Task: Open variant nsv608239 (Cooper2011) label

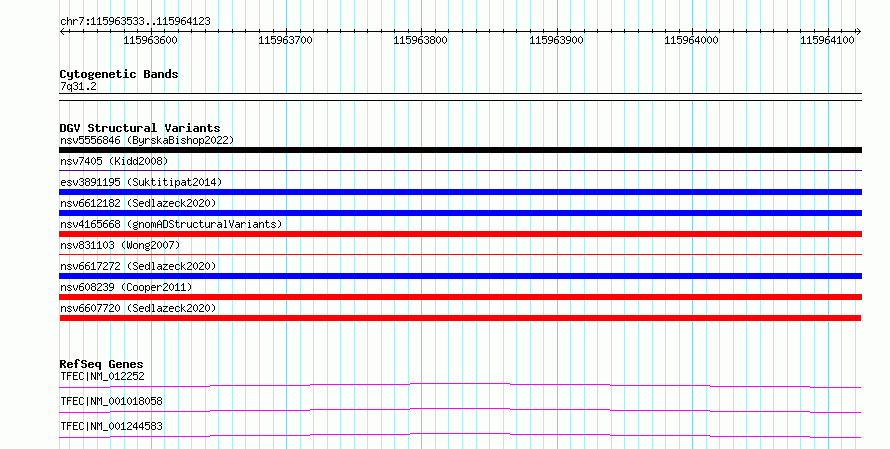Action: (x=126, y=287)
